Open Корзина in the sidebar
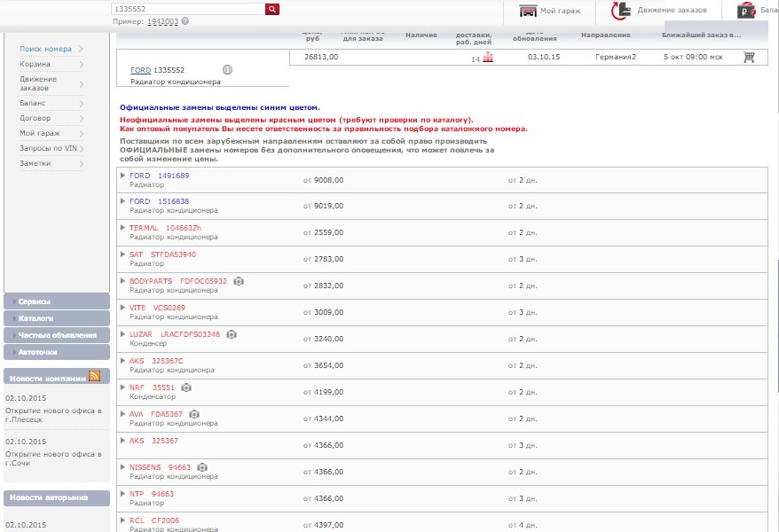Viewport: 779px width, 532px height. pos(35,64)
